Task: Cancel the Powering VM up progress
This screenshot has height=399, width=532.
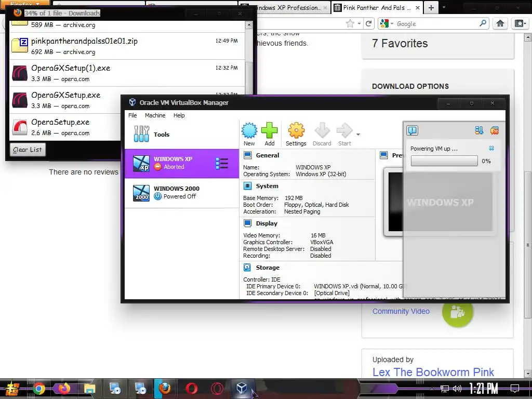Action: [x=491, y=148]
